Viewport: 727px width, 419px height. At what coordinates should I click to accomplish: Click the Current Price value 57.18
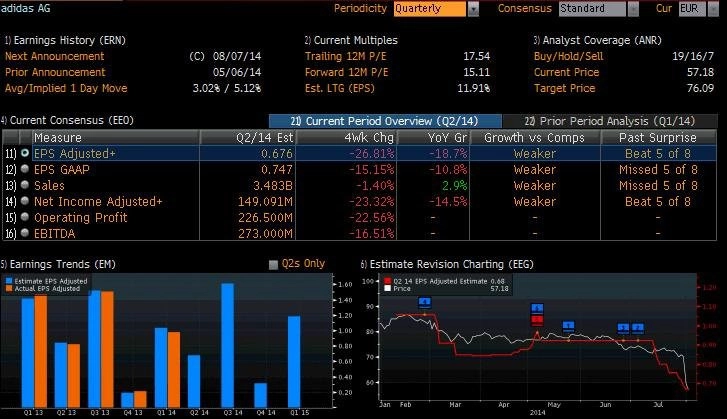[700, 72]
